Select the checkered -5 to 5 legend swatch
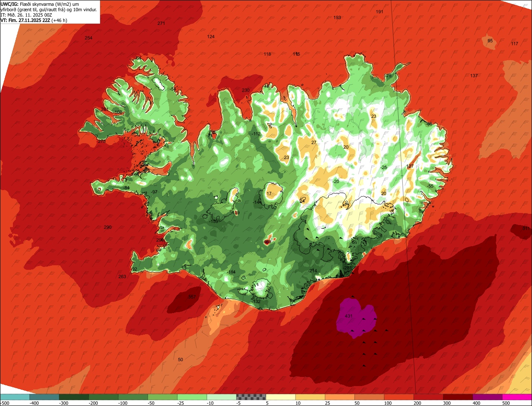 251,397
